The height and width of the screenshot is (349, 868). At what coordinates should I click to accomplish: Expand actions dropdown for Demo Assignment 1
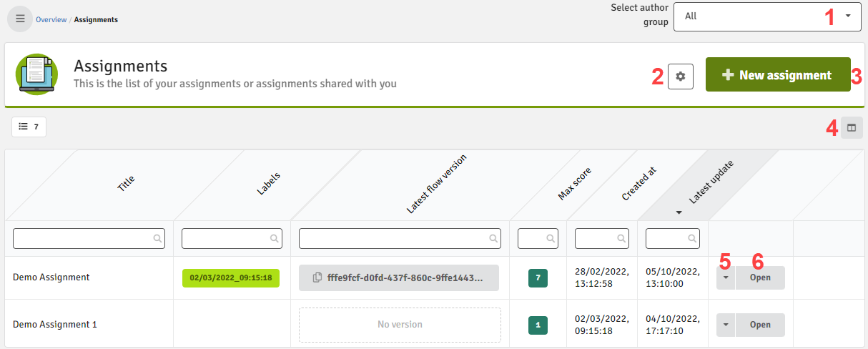(x=726, y=325)
